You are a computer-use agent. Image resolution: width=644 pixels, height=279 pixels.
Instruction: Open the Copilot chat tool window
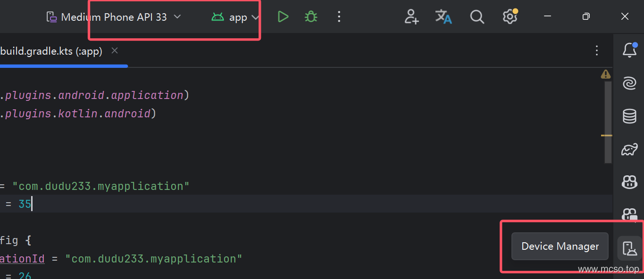(x=630, y=182)
